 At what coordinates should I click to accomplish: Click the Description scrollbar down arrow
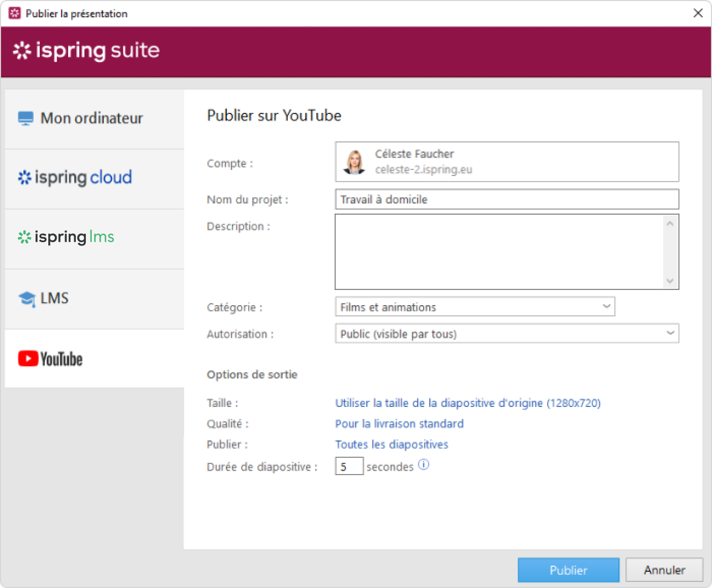670,281
